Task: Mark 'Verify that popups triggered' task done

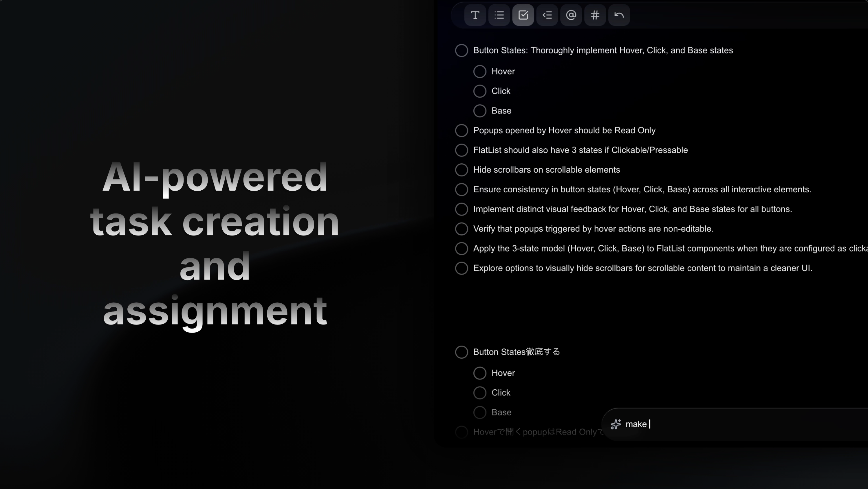Action: (461, 229)
